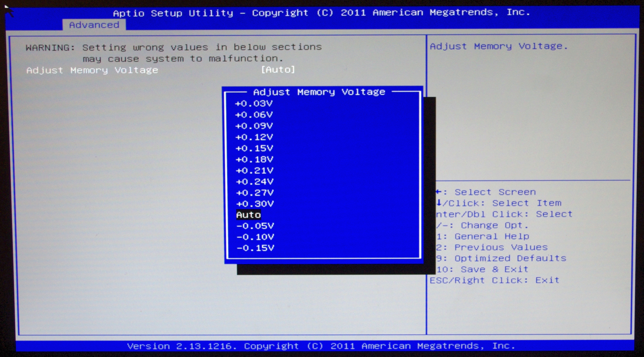The image size is (644, 357).
Task: Select +0.30V in the popup list
Action: click(255, 204)
